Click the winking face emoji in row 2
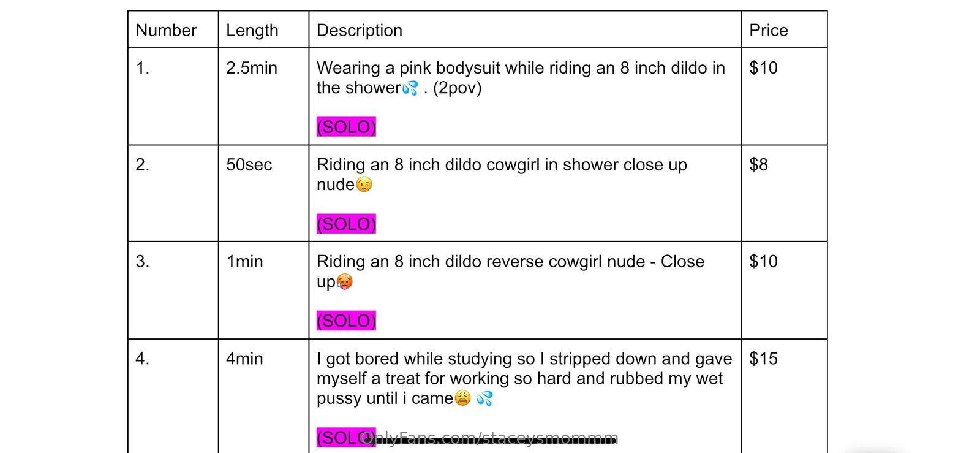This screenshot has width=980, height=453. pyautogui.click(x=364, y=185)
